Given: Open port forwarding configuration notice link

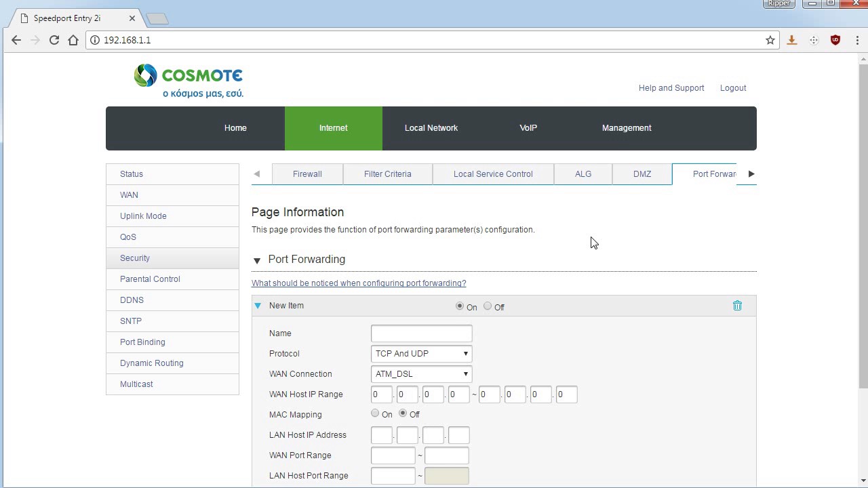Looking at the screenshot, I should 359,283.
